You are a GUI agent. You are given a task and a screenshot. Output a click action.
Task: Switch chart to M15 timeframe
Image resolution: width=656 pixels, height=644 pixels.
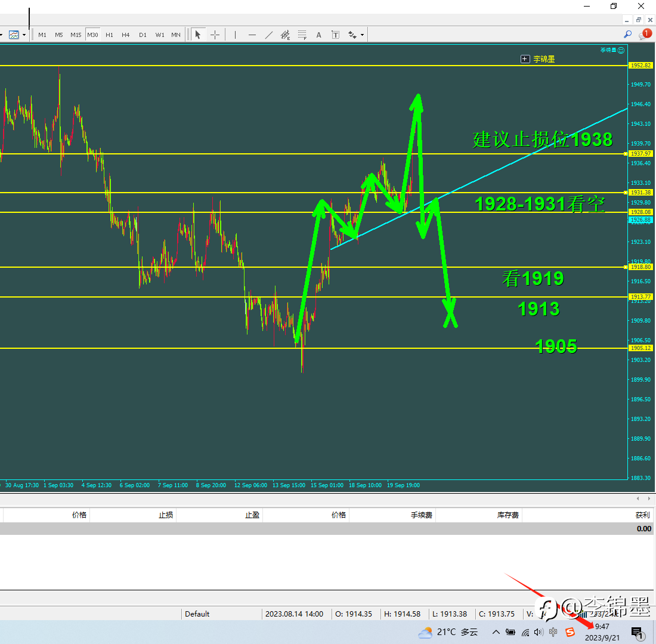pos(76,35)
